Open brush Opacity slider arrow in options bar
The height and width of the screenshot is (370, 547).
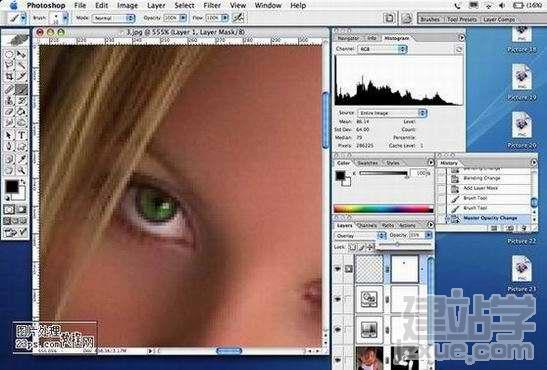coord(183,18)
